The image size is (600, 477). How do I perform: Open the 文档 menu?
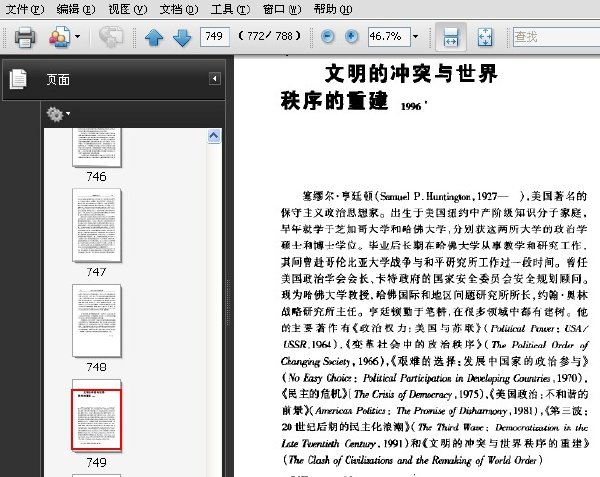(179, 9)
